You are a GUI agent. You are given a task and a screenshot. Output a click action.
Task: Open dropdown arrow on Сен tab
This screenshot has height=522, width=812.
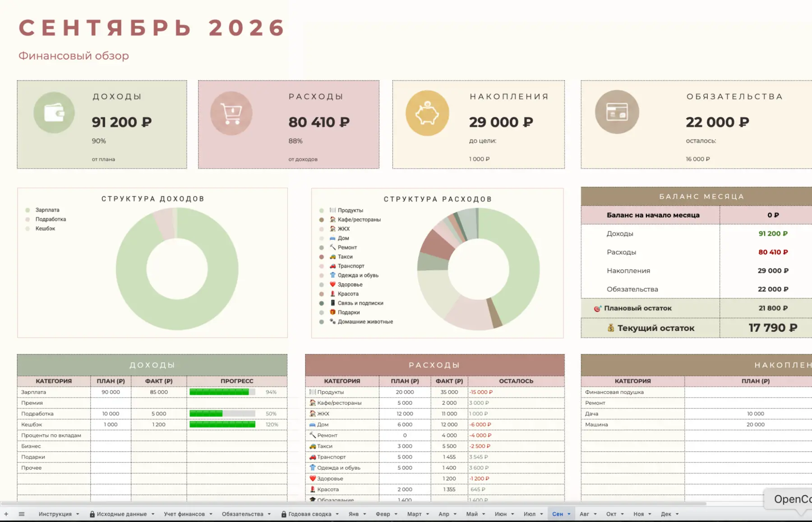coord(569,514)
